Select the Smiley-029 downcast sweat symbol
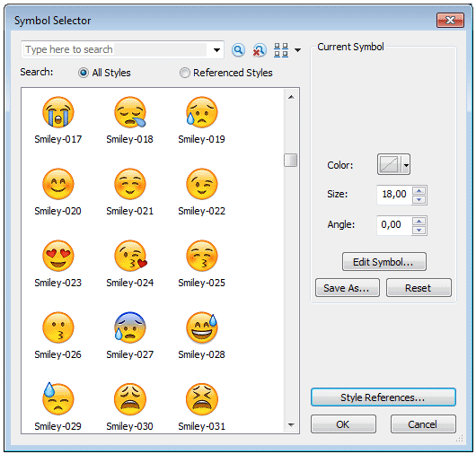The image size is (476, 454). click(x=58, y=398)
